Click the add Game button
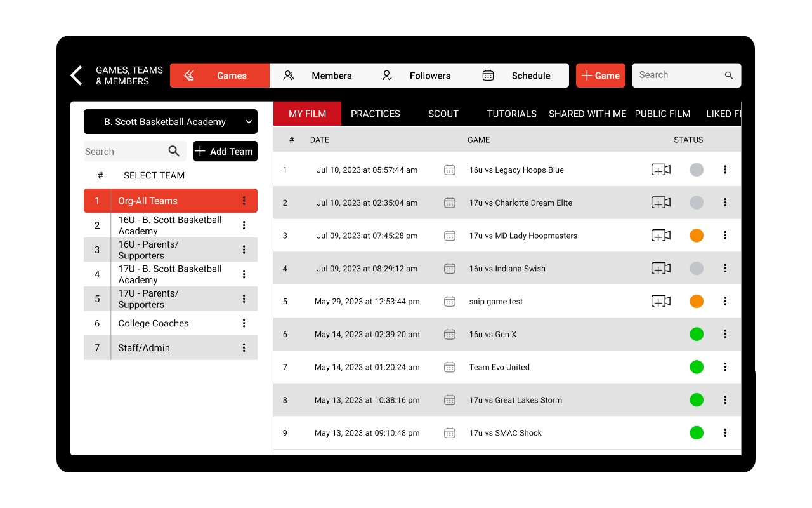Screen dimensions: 812x508 coord(601,76)
